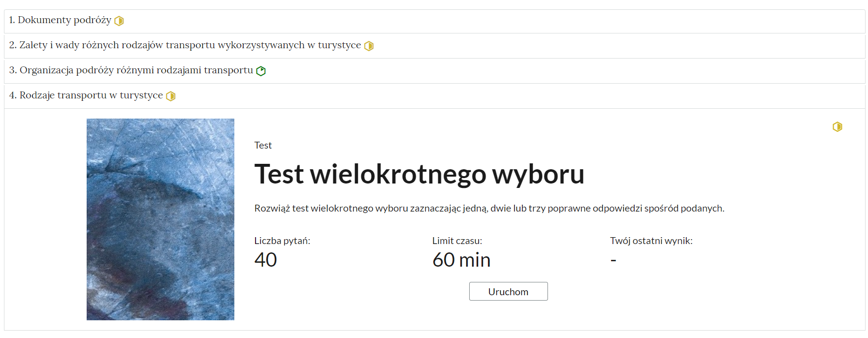Click the blue abstract test cover image
The image size is (868, 338).
coord(161,219)
